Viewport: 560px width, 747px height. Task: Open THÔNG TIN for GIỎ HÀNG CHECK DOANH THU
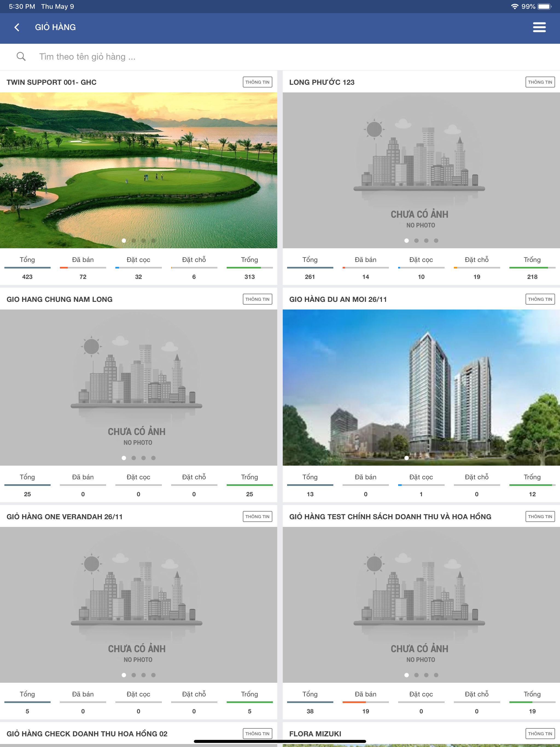coord(257,734)
